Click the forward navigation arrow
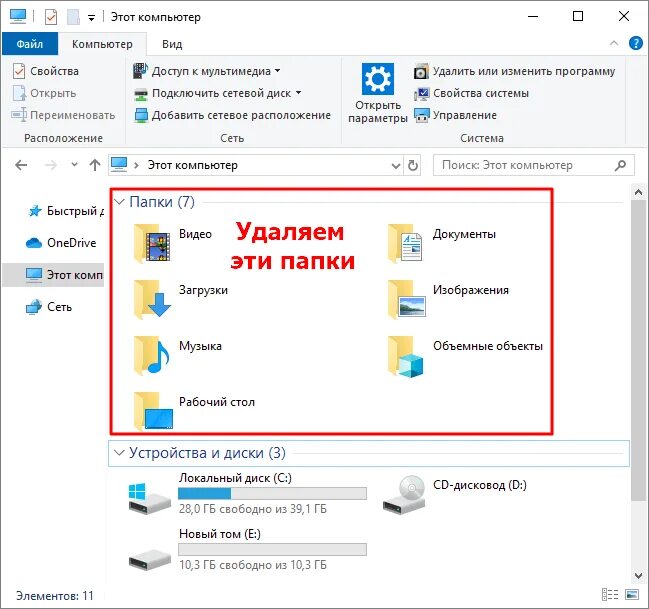649x609 pixels. (x=50, y=166)
